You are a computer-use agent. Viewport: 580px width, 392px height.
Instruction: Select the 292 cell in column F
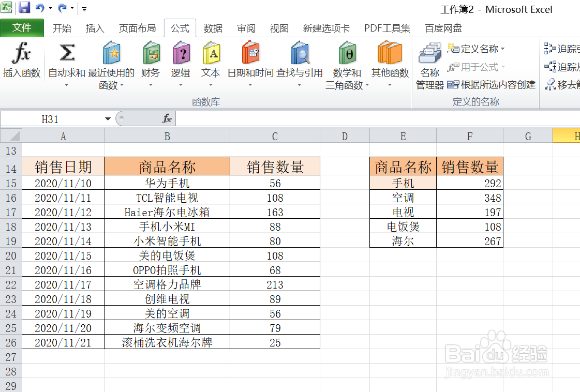(x=470, y=183)
